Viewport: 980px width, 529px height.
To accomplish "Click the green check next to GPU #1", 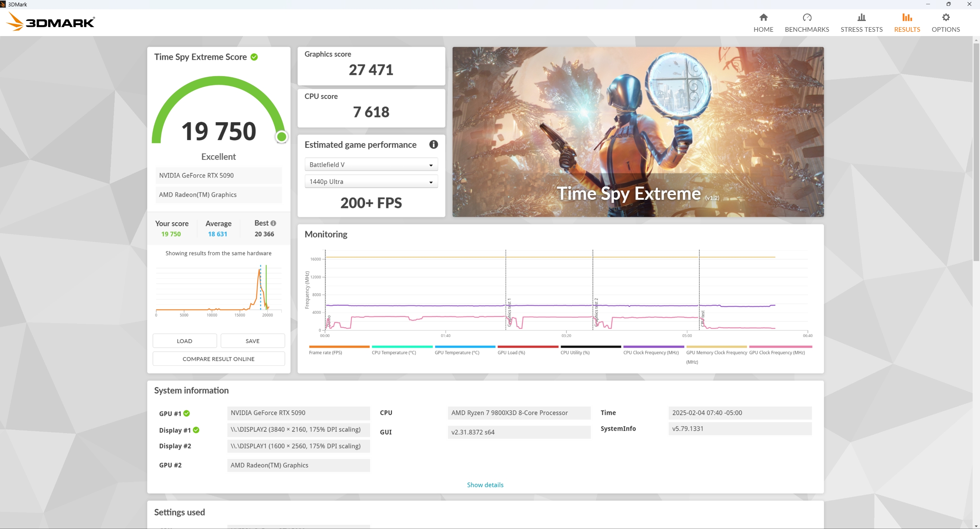I will coord(187,413).
